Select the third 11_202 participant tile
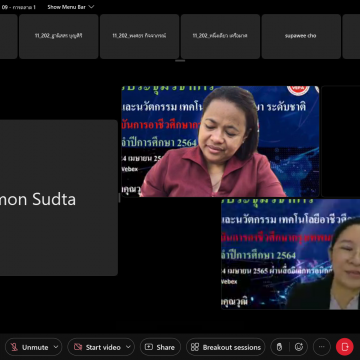The height and width of the screenshot is (360, 360). [220, 36]
